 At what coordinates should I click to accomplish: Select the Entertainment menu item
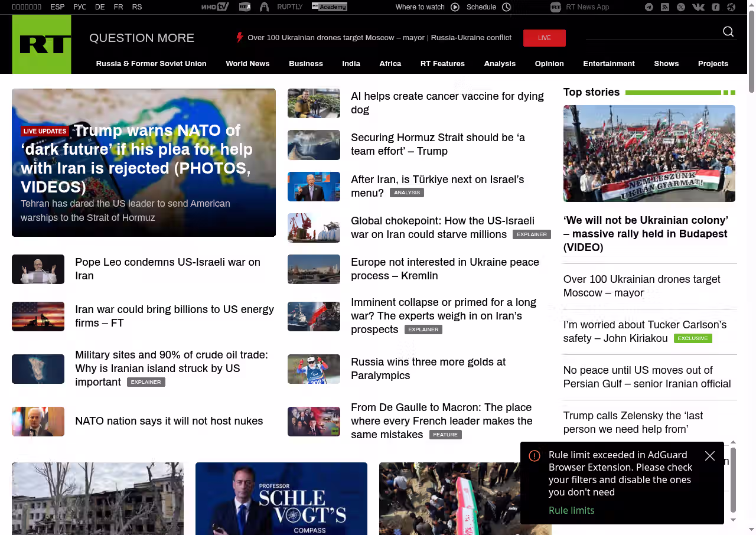coord(608,64)
